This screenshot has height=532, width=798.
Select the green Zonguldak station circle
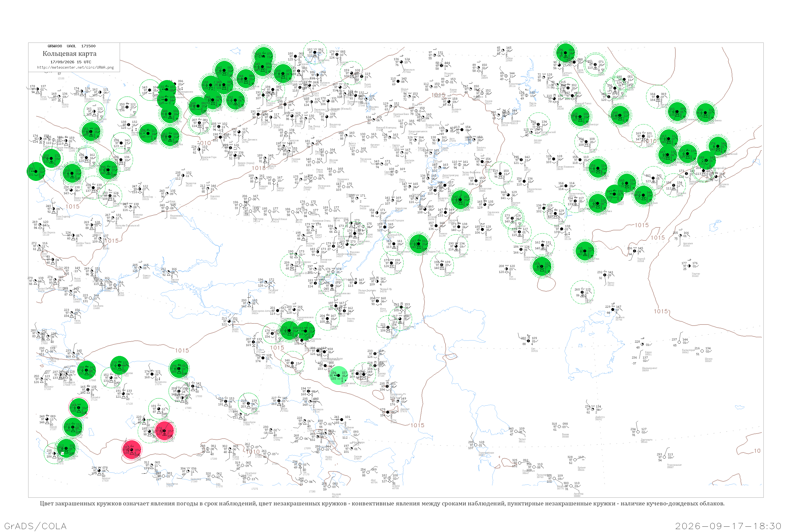coord(119,366)
